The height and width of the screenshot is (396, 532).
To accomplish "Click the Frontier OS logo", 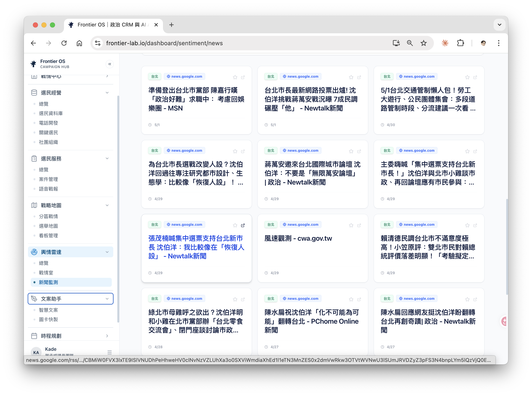I will click(33, 64).
